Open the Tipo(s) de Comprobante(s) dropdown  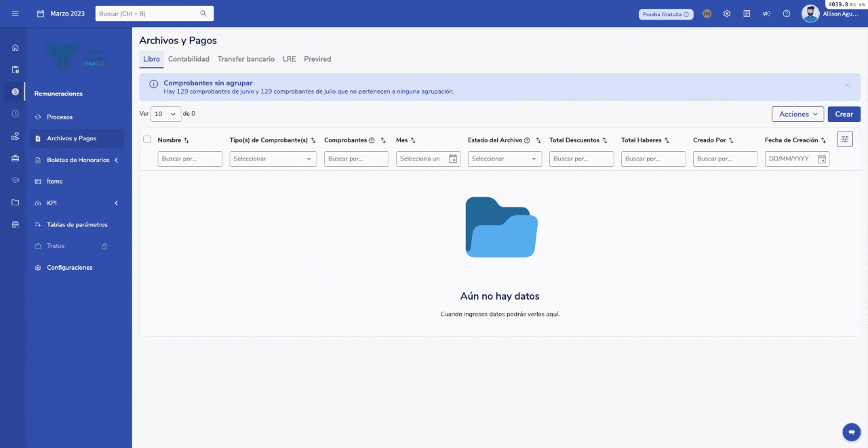click(273, 159)
